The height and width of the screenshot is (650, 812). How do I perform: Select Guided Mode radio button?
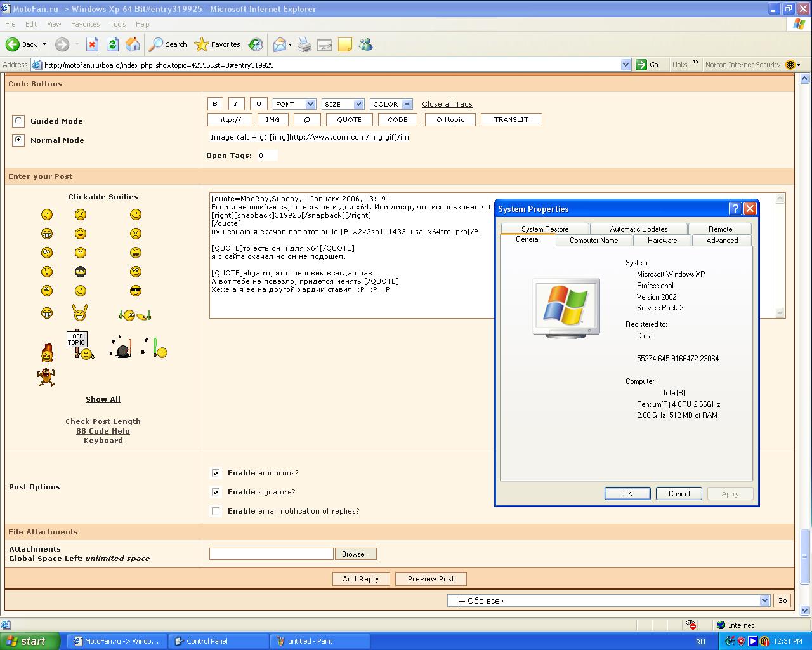pos(18,121)
